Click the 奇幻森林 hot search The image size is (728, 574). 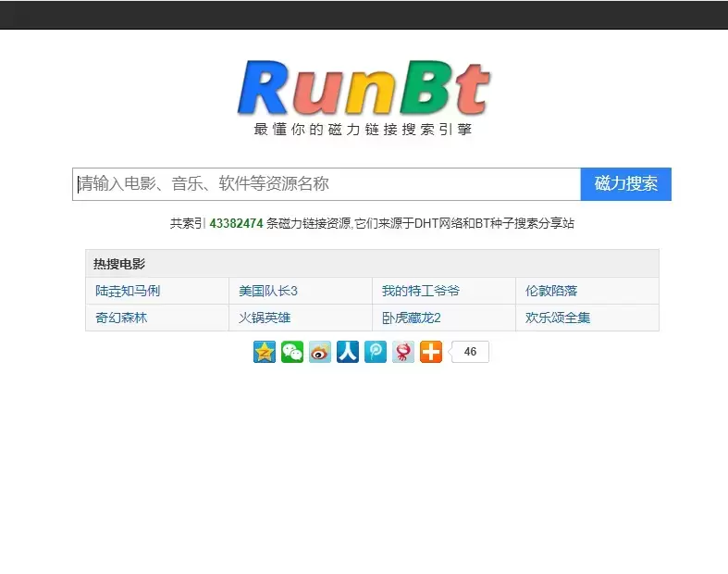[x=121, y=318]
